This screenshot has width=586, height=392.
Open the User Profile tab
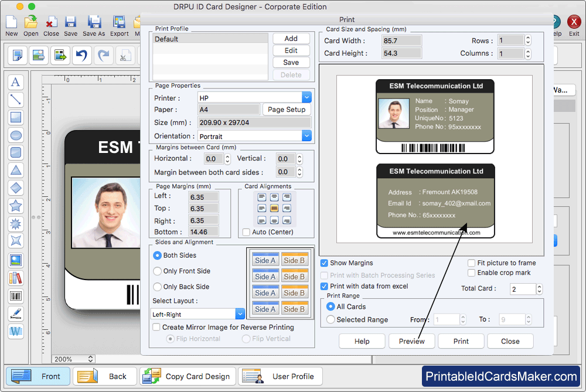(x=280, y=376)
